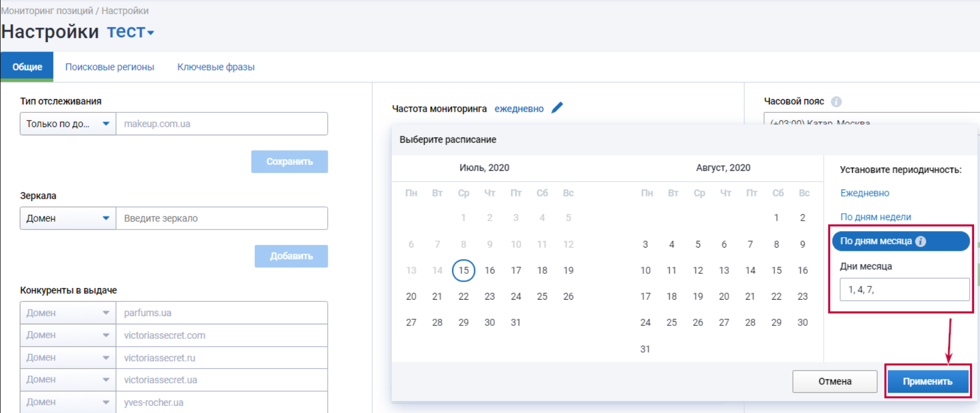Select the Общие tab
Image resolution: width=980 pixels, height=413 pixels.
tap(27, 67)
